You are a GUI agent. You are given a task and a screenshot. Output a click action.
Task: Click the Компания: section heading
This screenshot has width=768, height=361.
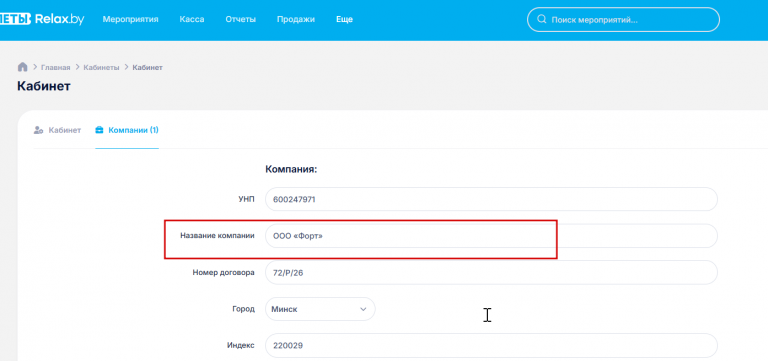291,169
